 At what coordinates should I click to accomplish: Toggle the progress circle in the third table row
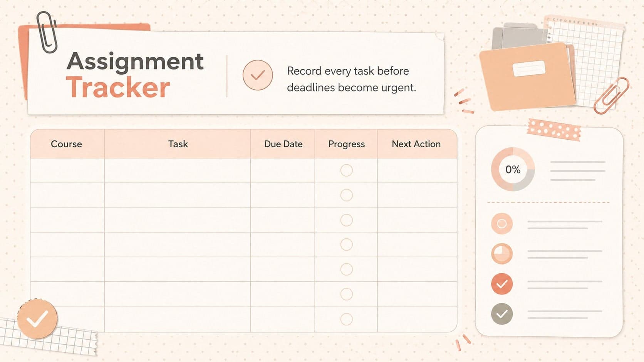[347, 220]
